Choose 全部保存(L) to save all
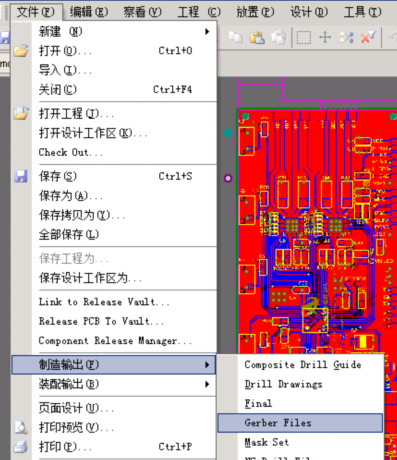Screen dimensions: 397x460 (69, 235)
